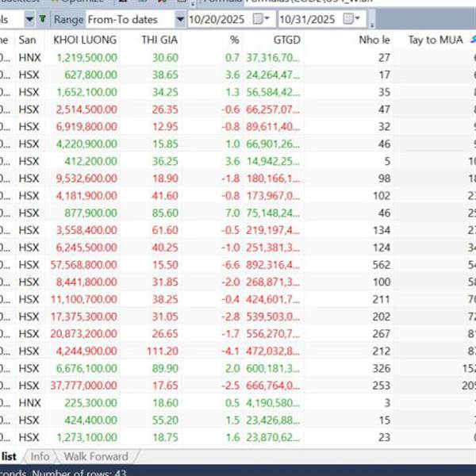The image size is (476, 476).
Task: Select cell with volume 6,919,800.00
Action: tap(86, 127)
